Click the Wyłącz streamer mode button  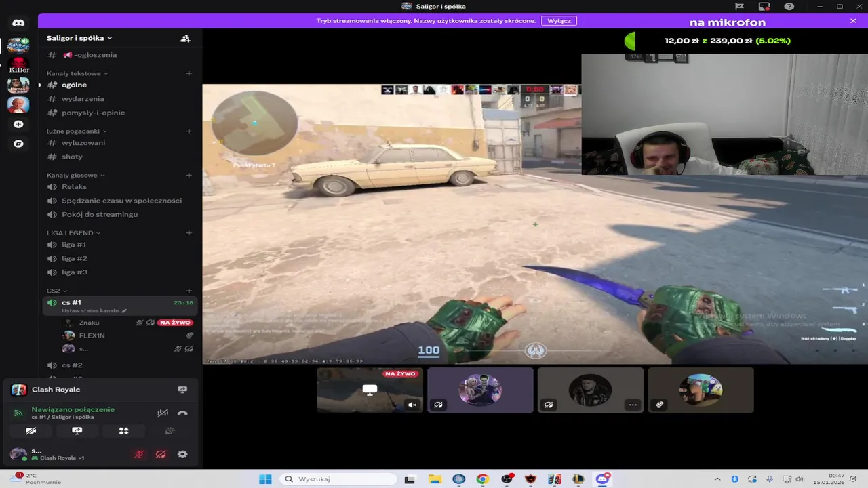point(559,21)
